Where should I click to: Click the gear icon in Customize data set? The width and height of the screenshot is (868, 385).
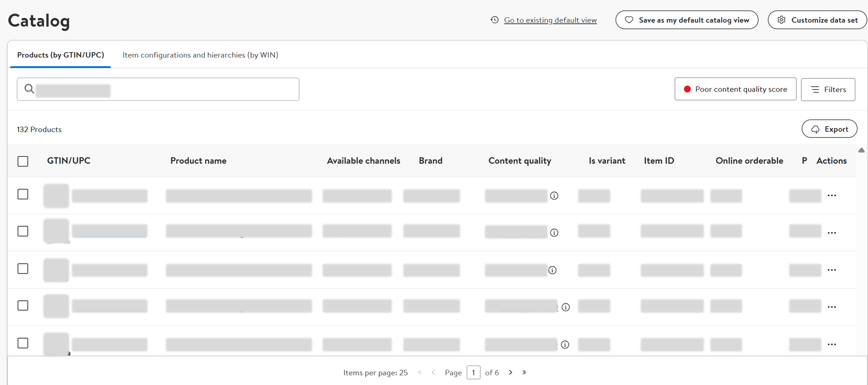[781, 20]
